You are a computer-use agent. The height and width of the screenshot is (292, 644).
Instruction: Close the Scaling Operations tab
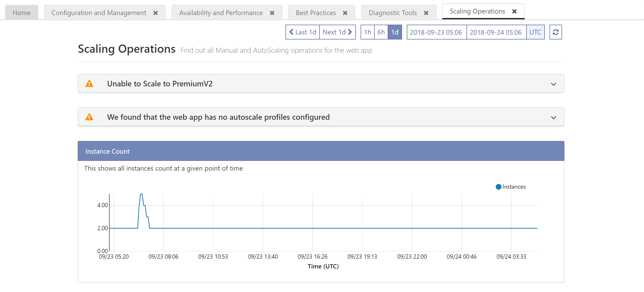514,11
